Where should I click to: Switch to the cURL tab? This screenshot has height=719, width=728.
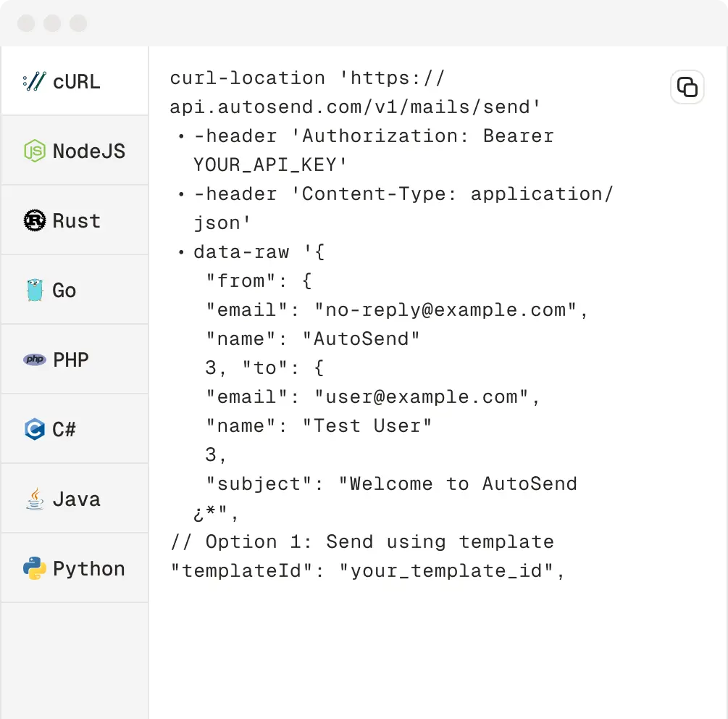[x=75, y=81]
